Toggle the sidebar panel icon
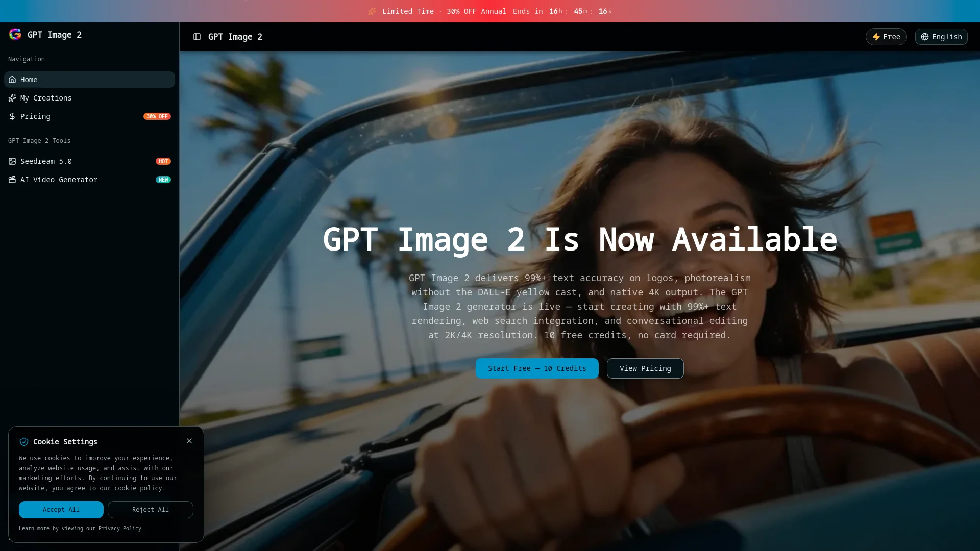Image resolution: width=980 pixels, height=551 pixels. click(197, 37)
